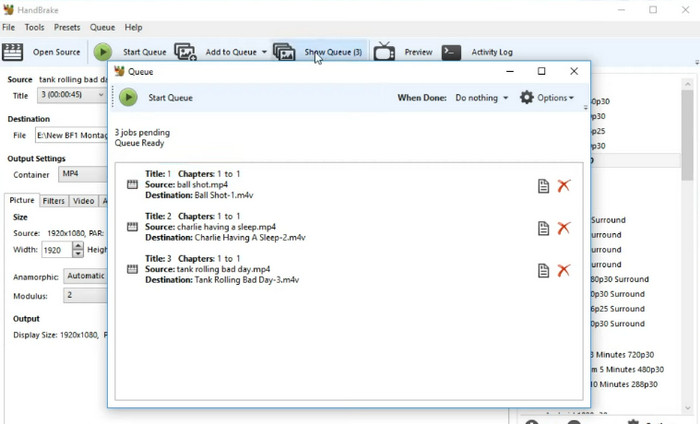Switch to the Picture tab
The image size is (700, 424).
click(x=22, y=200)
